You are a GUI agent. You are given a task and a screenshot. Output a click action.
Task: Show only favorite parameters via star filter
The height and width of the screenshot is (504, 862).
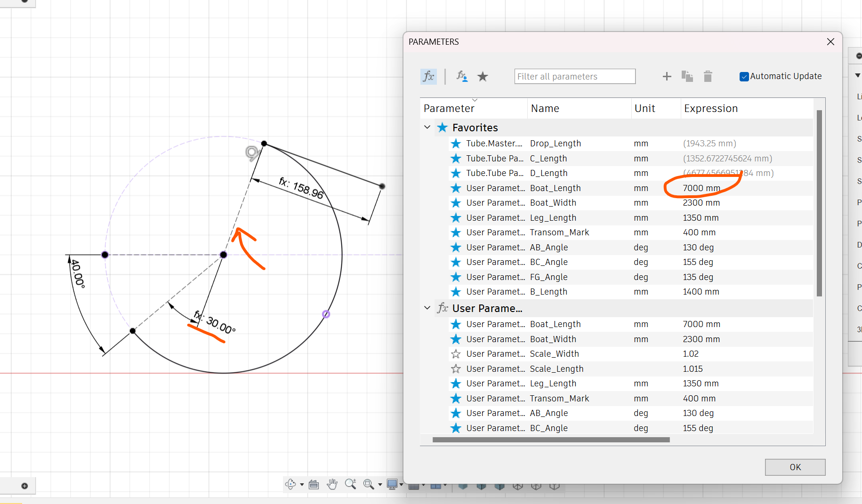[483, 76]
